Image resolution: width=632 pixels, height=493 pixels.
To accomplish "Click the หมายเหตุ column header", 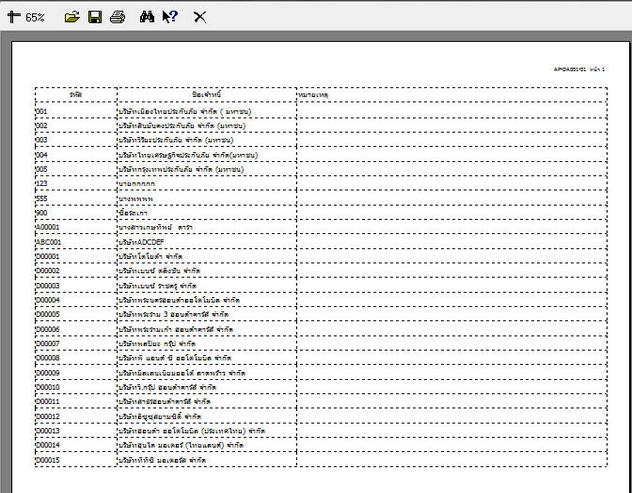I will point(313,95).
